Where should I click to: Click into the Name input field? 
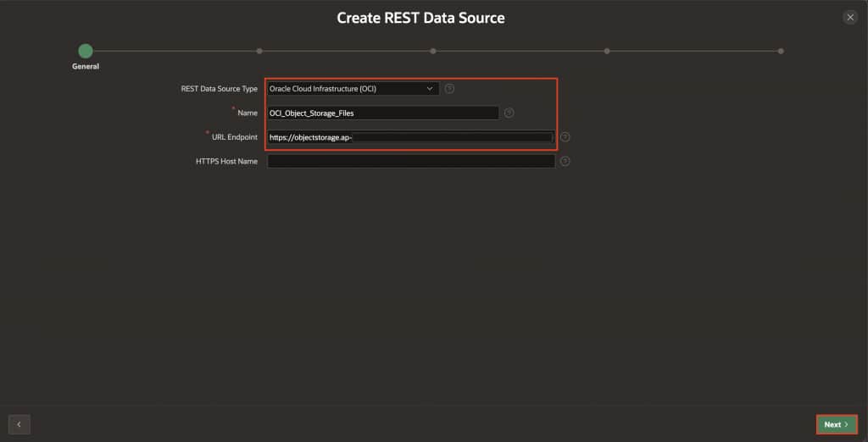pyautogui.click(x=383, y=113)
